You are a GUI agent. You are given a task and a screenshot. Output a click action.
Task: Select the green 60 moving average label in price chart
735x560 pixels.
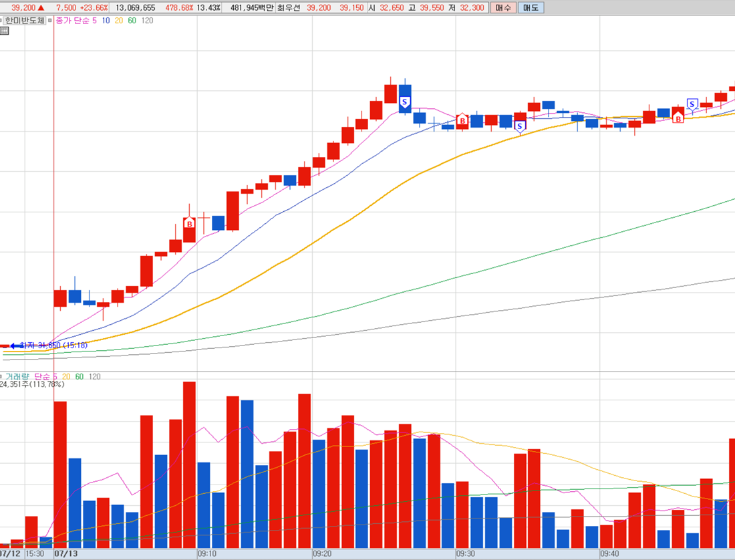(132, 21)
